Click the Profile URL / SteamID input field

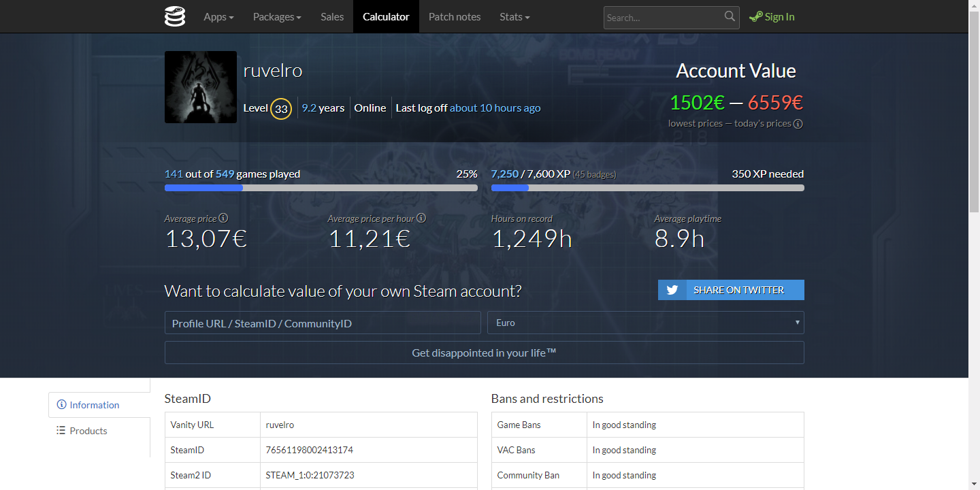[x=323, y=323]
